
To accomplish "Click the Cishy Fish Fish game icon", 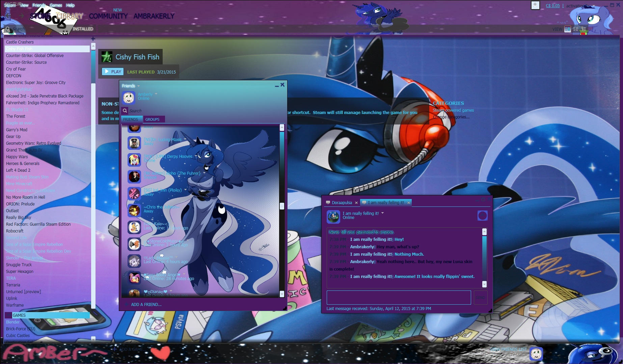I will coord(107,57).
